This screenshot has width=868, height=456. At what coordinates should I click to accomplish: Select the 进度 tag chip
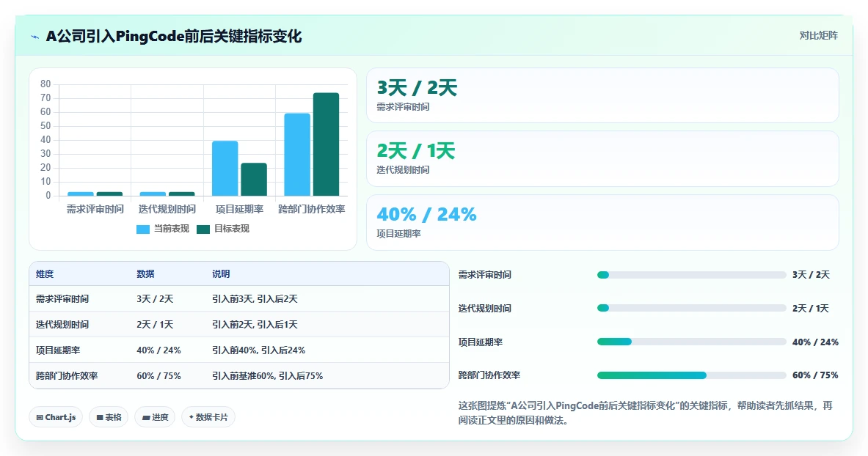tap(155, 417)
